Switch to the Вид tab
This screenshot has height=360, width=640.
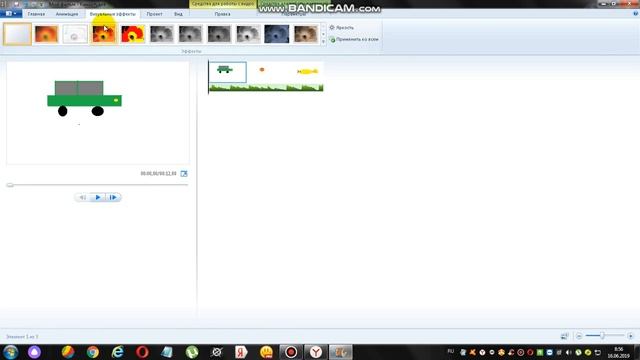pyautogui.click(x=178, y=14)
